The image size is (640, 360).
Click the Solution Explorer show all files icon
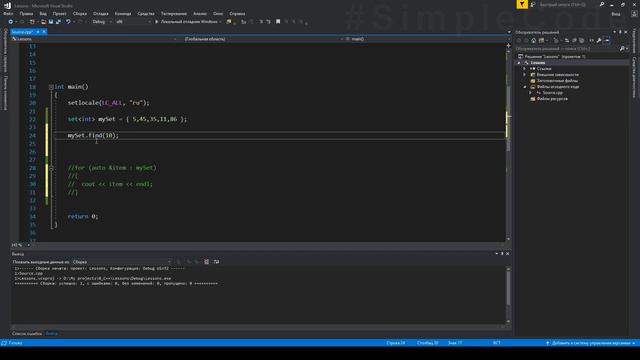point(582,40)
